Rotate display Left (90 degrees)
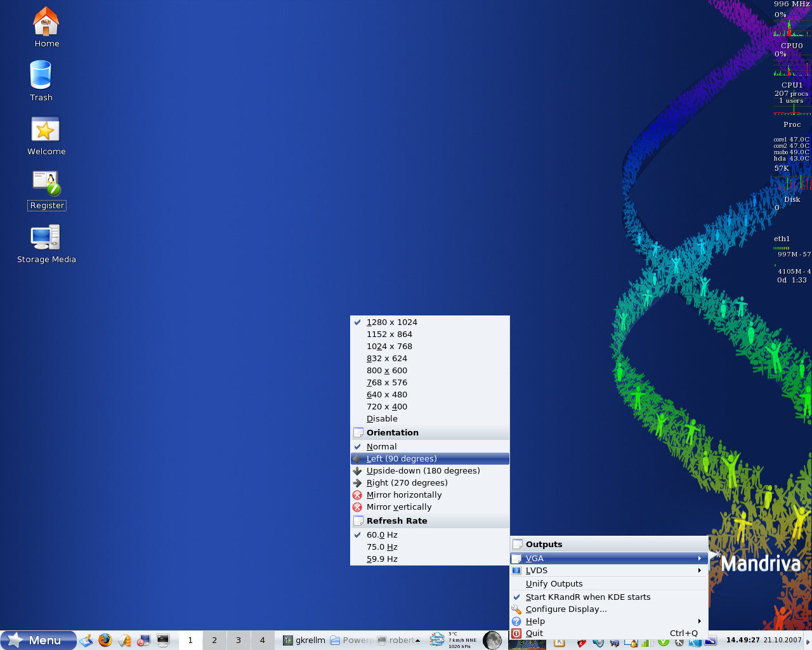 click(x=430, y=459)
